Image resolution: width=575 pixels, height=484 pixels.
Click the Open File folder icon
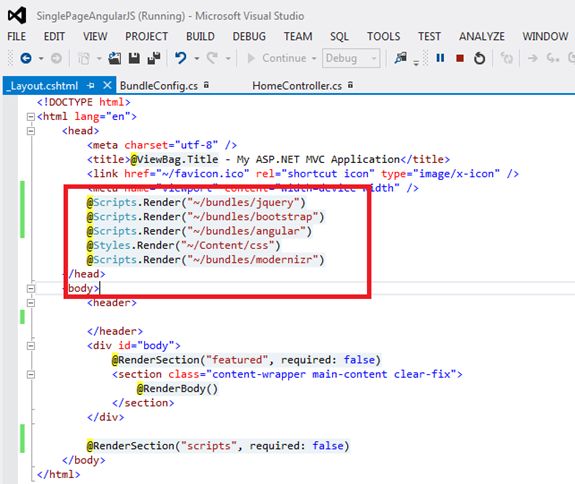click(114, 58)
